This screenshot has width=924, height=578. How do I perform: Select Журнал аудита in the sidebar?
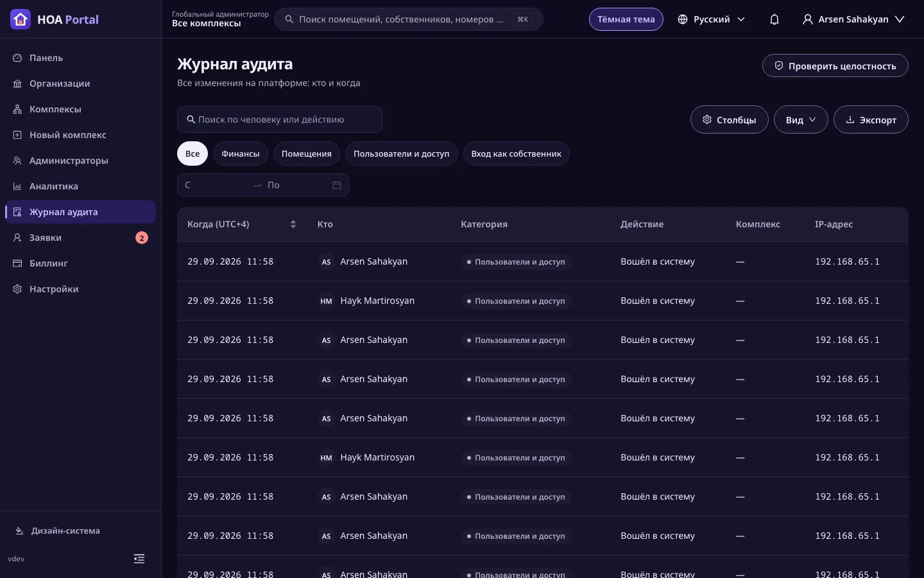(80, 212)
